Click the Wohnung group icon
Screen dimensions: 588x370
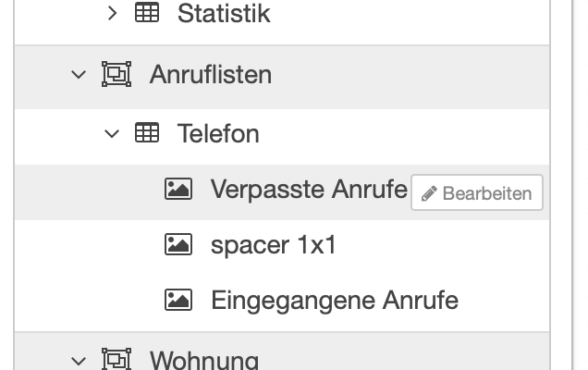click(x=116, y=359)
